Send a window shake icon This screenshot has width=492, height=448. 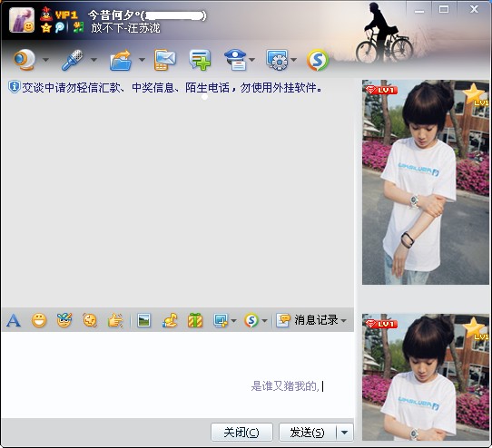[x=90, y=320]
